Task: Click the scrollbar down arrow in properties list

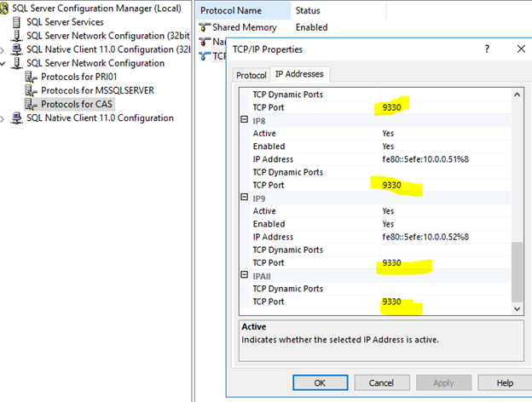Action: click(517, 309)
